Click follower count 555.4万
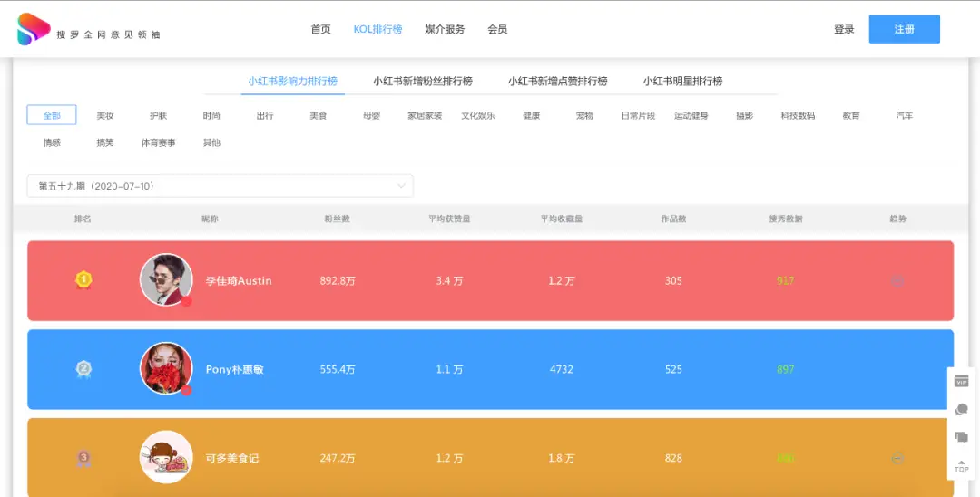This screenshot has height=497, width=980. click(338, 370)
